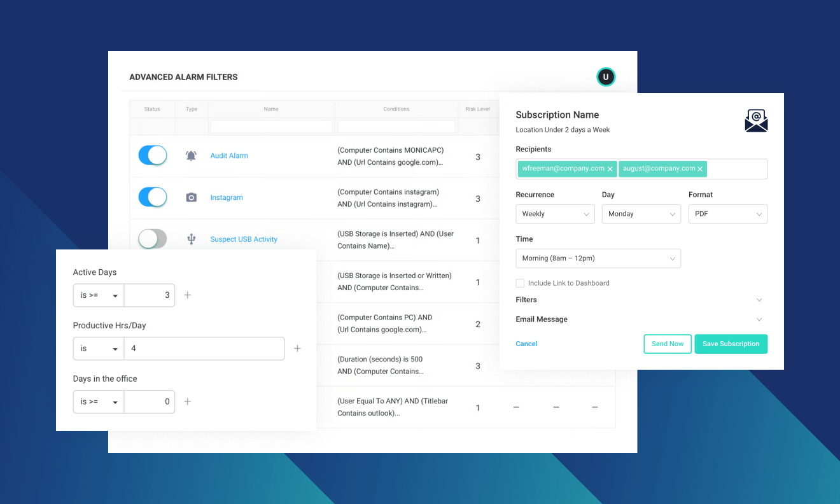Click risk level 3 in Audit Alarm row
The width and height of the screenshot is (840, 504).
click(478, 157)
